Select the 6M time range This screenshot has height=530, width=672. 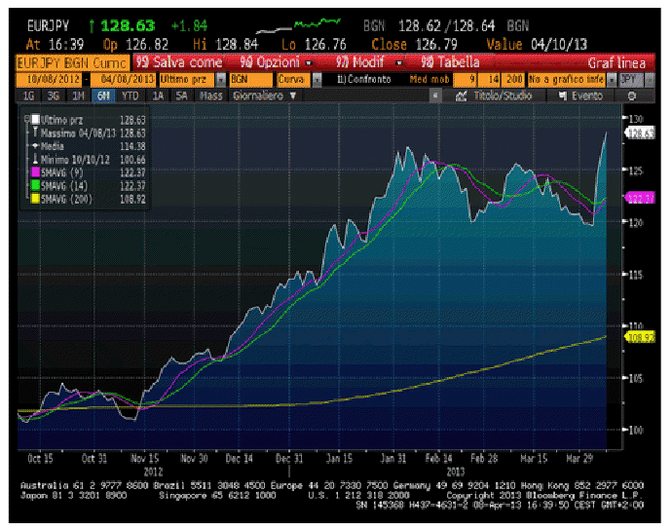(104, 96)
